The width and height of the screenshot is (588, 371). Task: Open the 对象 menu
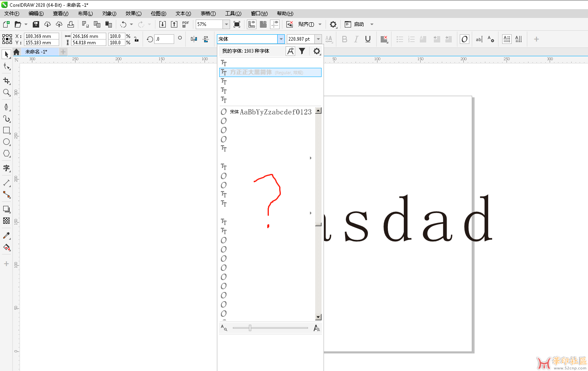coord(109,14)
